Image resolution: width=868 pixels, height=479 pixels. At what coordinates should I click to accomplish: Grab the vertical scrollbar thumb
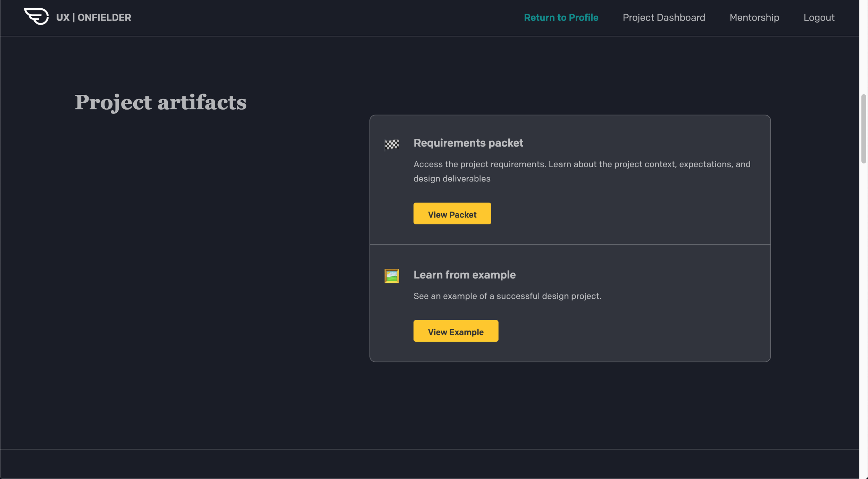point(863,128)
